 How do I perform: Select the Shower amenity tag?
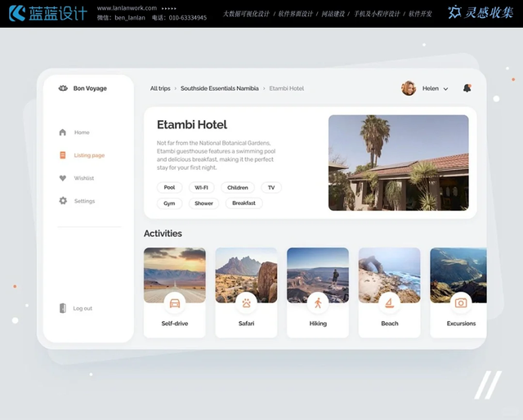click(x=203, y=203)
